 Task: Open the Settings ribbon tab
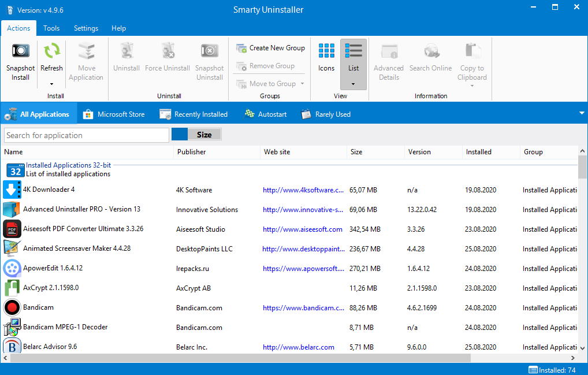coord(86,28)
